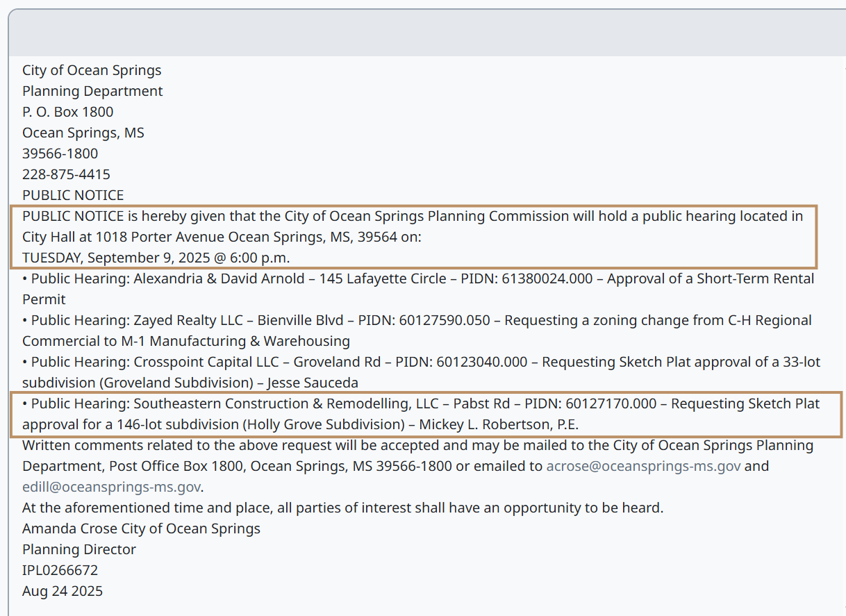Click the publication date "Aug 24 2025"

point(63,591)
